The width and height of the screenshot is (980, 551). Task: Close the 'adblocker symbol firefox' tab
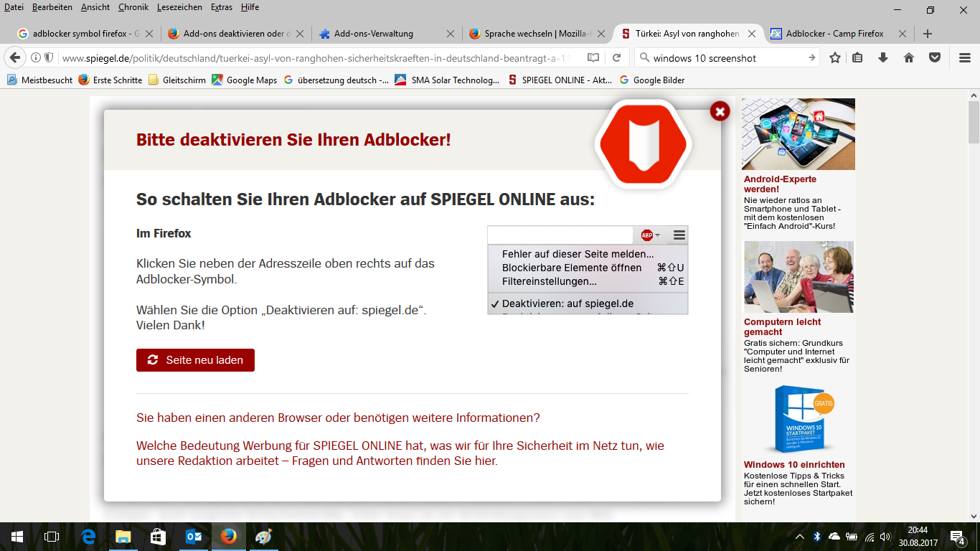pos(149,34)
